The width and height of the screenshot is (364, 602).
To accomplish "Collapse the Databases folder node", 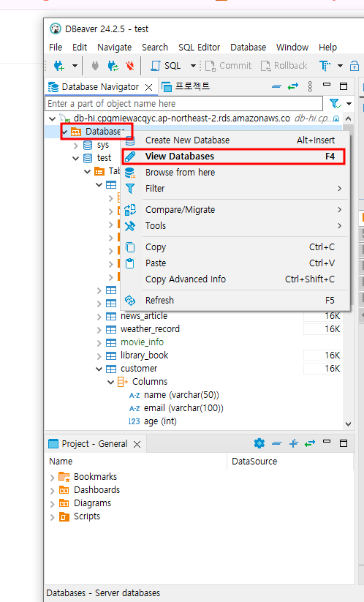I will click(64, 132).
